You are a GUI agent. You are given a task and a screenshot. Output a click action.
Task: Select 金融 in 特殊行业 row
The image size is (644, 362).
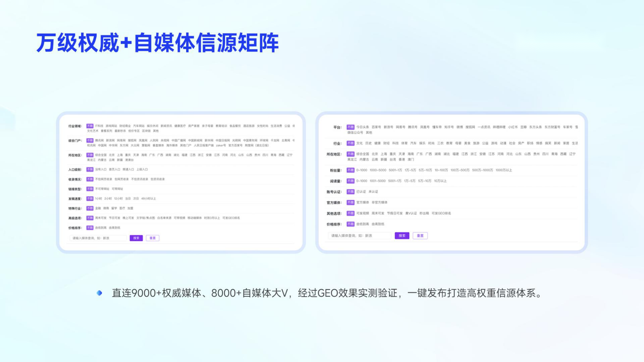pos(98,208)
